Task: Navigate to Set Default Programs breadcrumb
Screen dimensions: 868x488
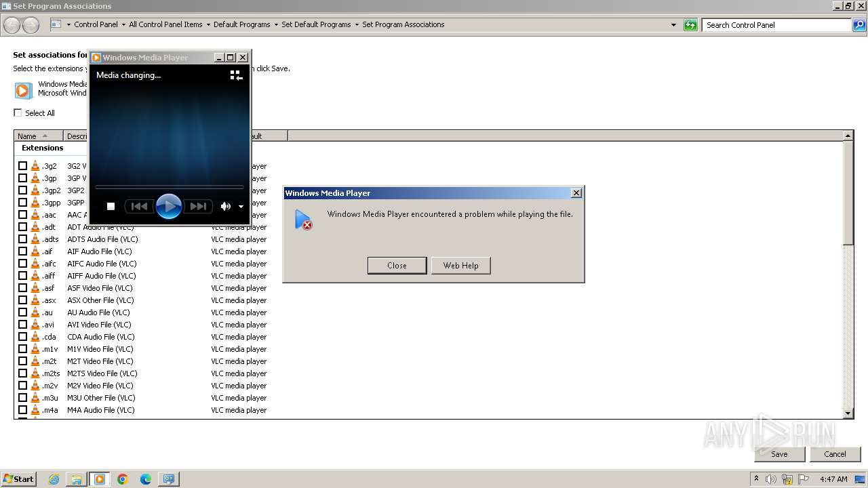Action: (316, 24)
